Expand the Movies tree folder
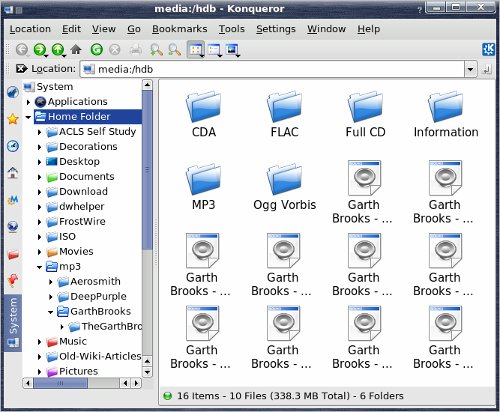The width and height of the screenshot is (500, 412). pyautogui.click(x=39, y=252)
